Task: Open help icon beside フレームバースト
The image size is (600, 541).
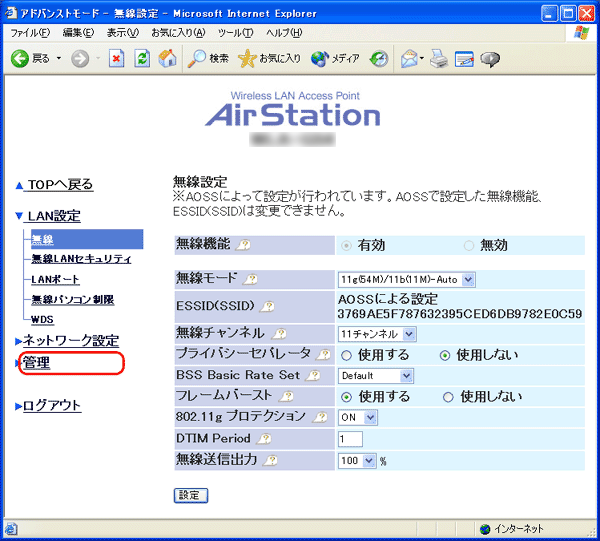Action: point(287,396)
